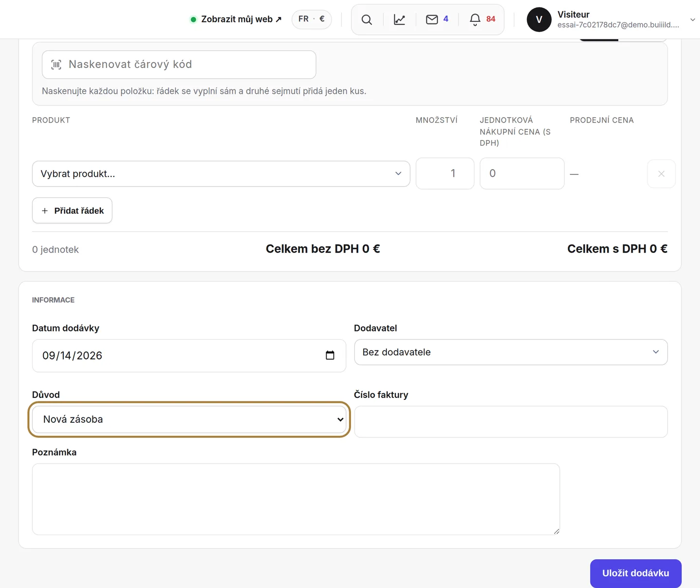Click the Celkem bez DPH 0 € text
Viewport: 700px width, 588px height.
coord(323,249)
